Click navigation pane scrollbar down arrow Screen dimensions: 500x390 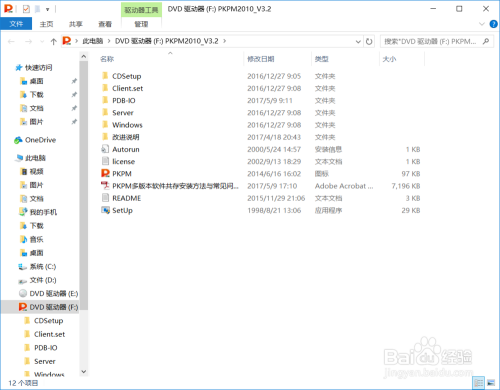(84, 372)
